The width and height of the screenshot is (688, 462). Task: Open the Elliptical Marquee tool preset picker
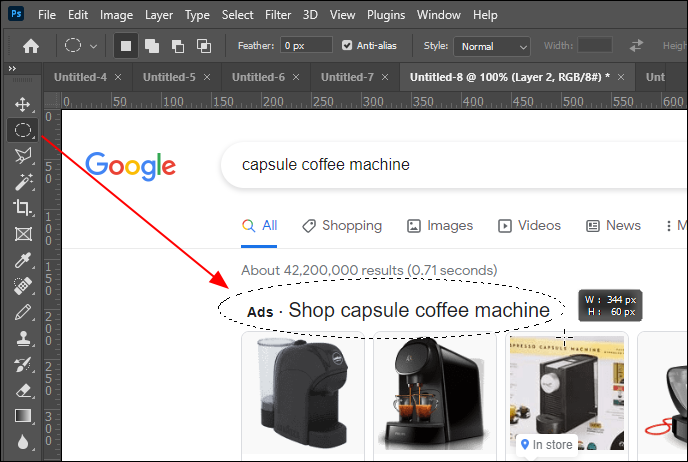93,46
